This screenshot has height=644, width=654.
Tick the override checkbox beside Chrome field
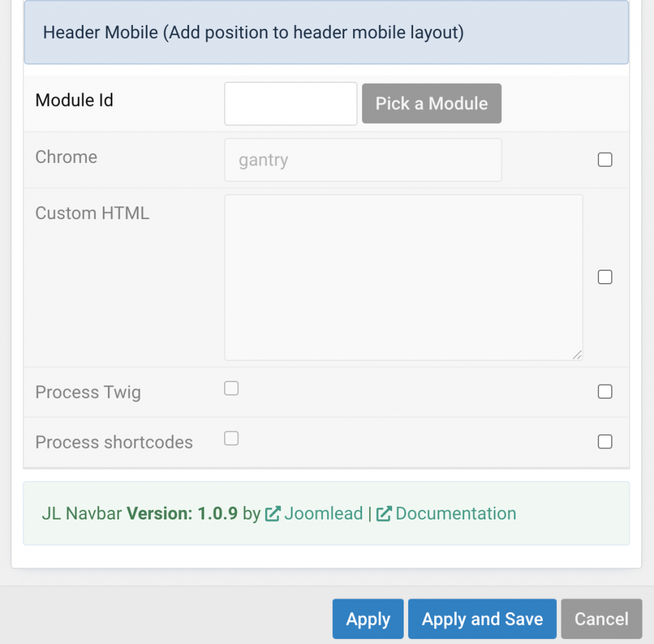pyautogui.click(x=605, y=160)
